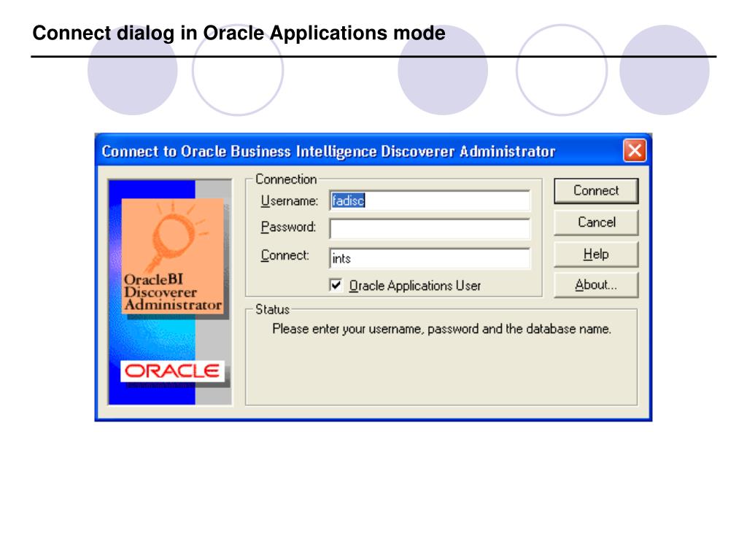Click the slide heading 'Connect dialog in Oracle Applications mode'
Screen dimensions: 747x560
click(239, 34)
